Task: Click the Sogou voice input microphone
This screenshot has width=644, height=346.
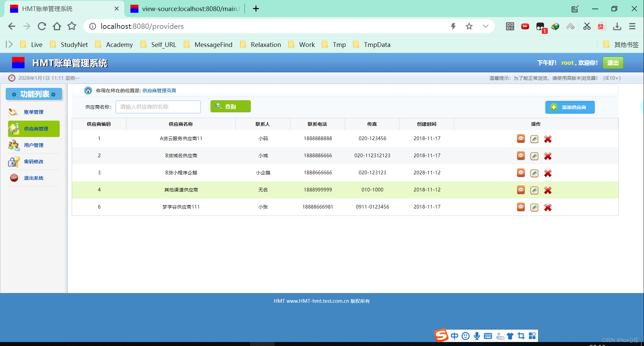Action: point(477,336)
